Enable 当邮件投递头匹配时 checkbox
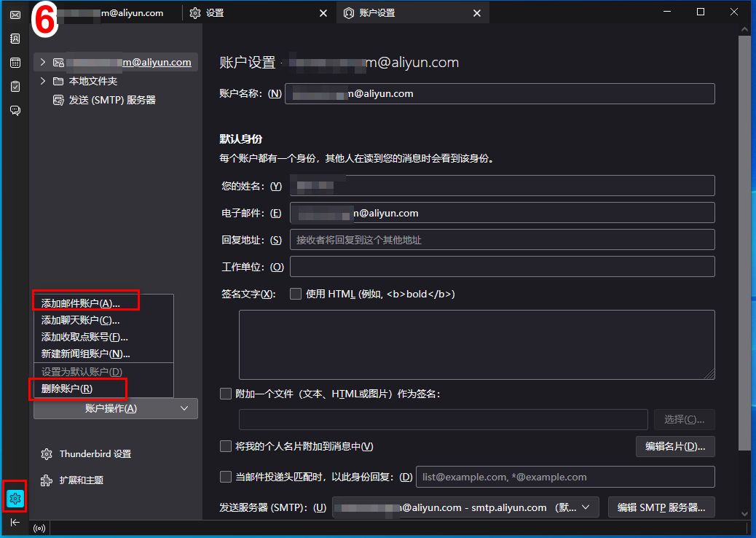This screenshot has height=538, width=756. point(226,477)
